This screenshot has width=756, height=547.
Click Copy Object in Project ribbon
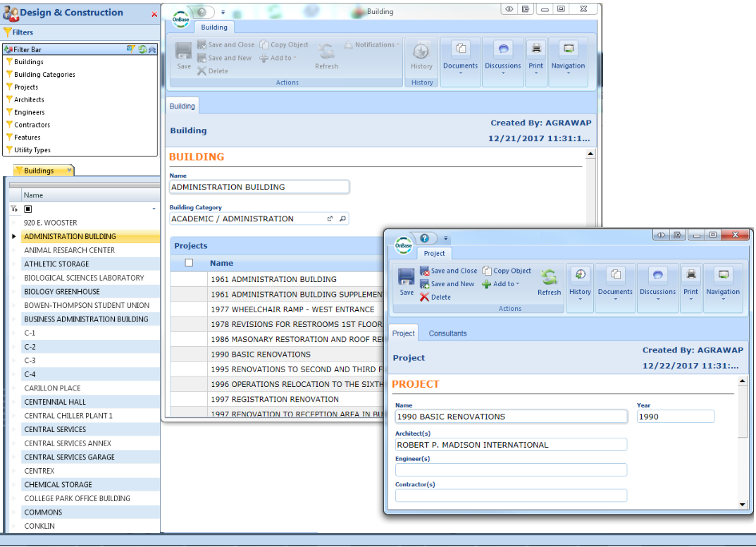tap(507, 271)
